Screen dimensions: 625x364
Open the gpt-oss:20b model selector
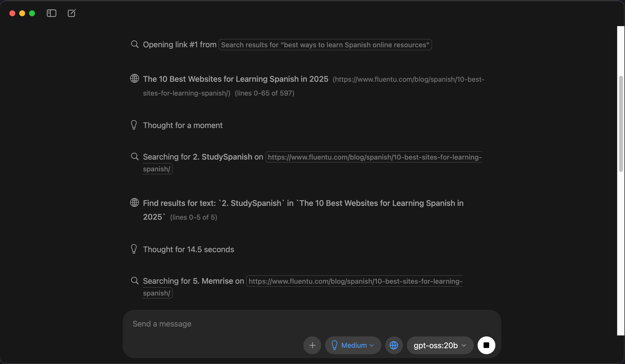pos(440,345)
